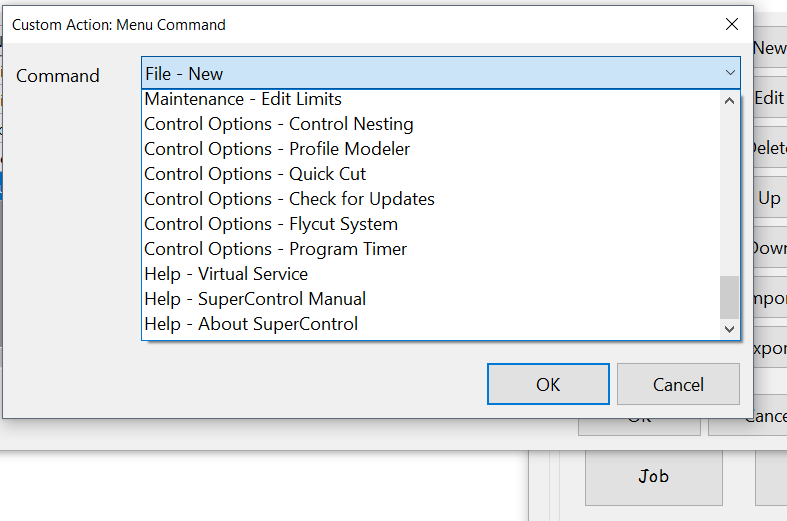
Task: Click the list scrollbar up arrow
Action: point(730,101)
